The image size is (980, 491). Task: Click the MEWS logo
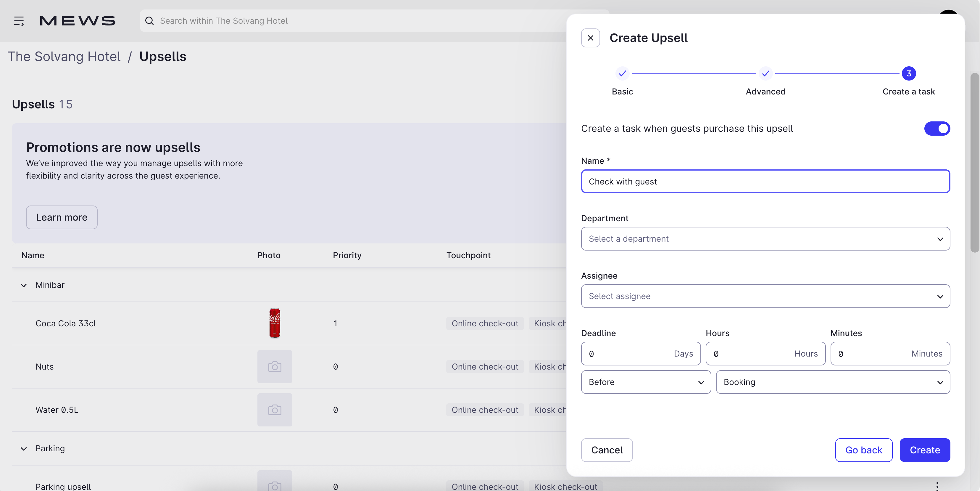pyautogui.click(x=78, y=21)
